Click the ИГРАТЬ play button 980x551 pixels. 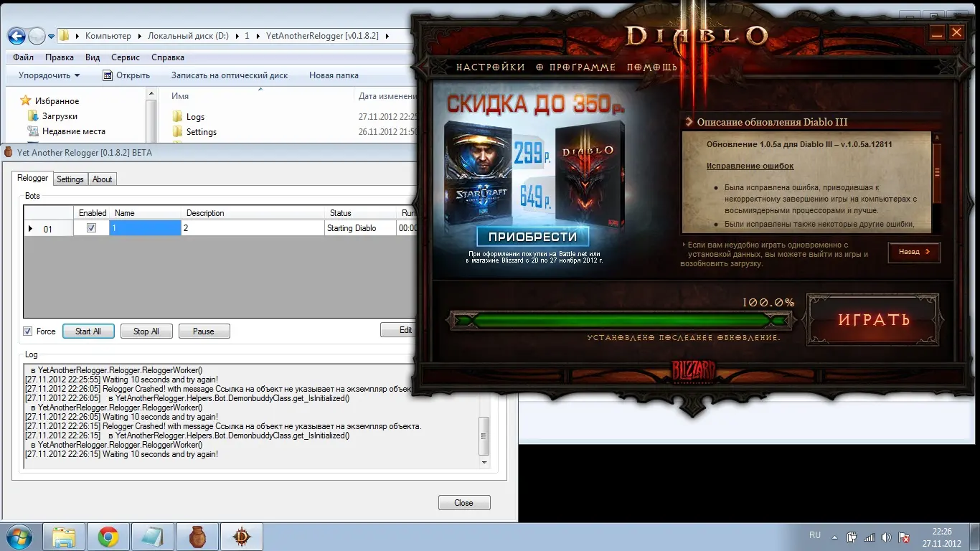click(x=873, y=320)
